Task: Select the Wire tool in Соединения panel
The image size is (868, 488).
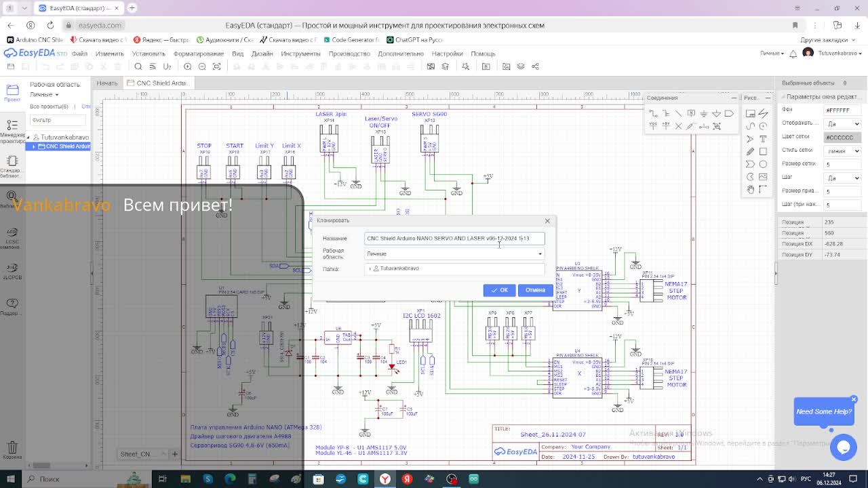Action: coord(653,113)
